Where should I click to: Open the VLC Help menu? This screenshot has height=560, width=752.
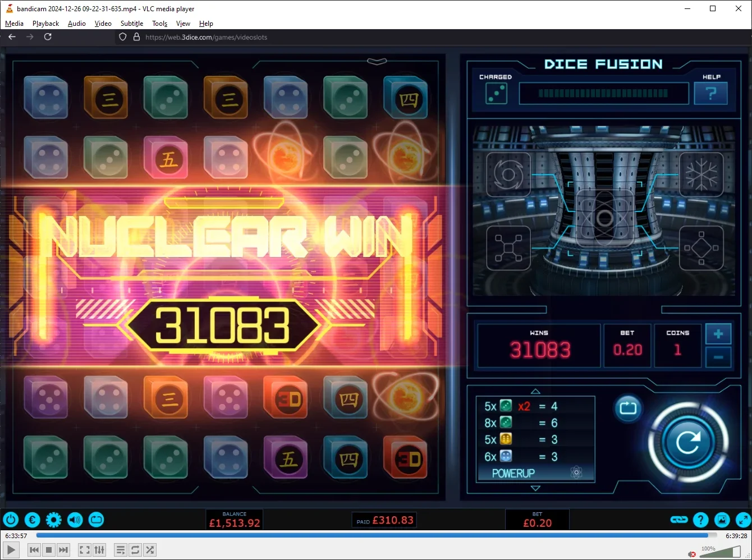pos(206,24)
